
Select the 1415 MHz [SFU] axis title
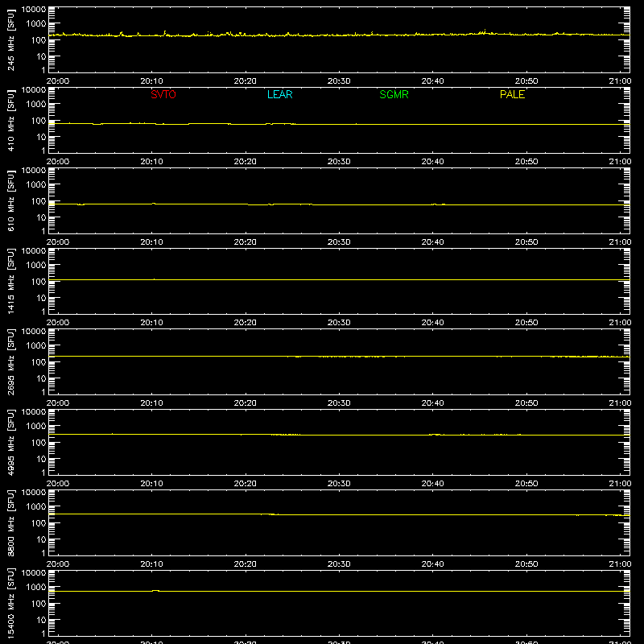pyautogui.click(x=11, y=281)
